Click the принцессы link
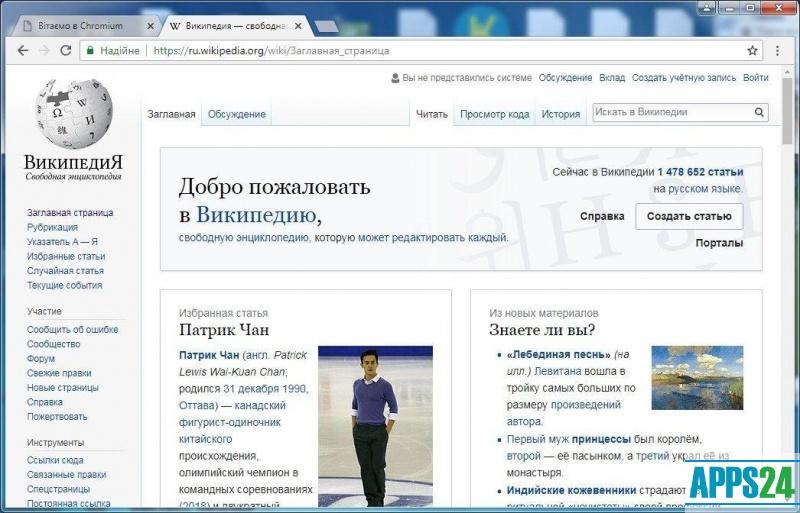Screen dimensions: 800x513 (x=602, y=439)
